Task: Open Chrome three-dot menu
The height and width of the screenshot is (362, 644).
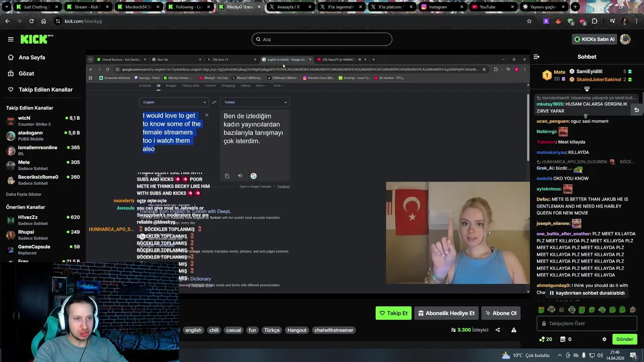Action: click(636, 21)
